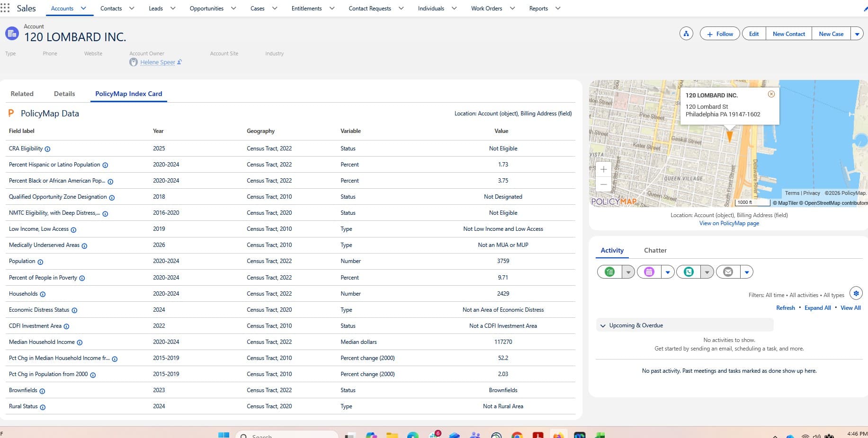Open the Entitlements tab dropdown chevron

(332, 8)
